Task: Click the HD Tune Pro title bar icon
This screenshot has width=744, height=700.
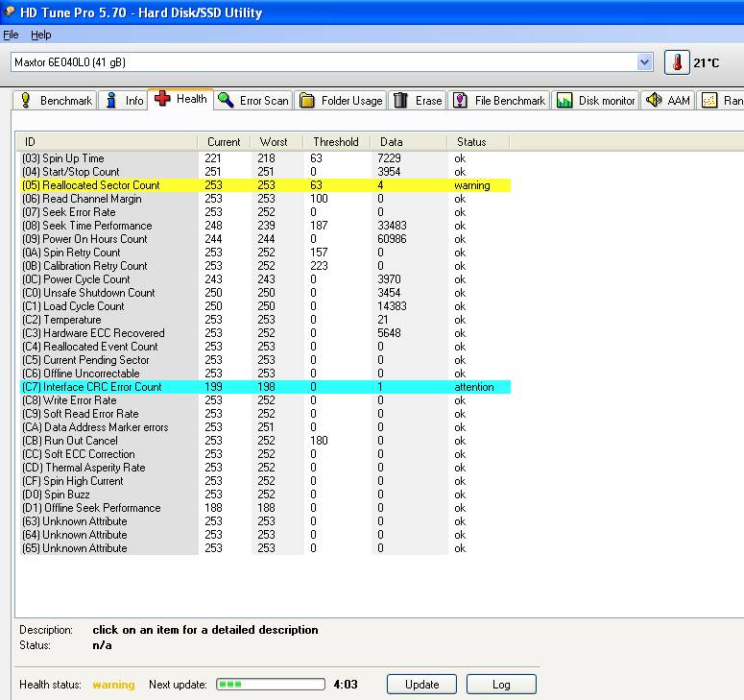Action: coord(9,12)
